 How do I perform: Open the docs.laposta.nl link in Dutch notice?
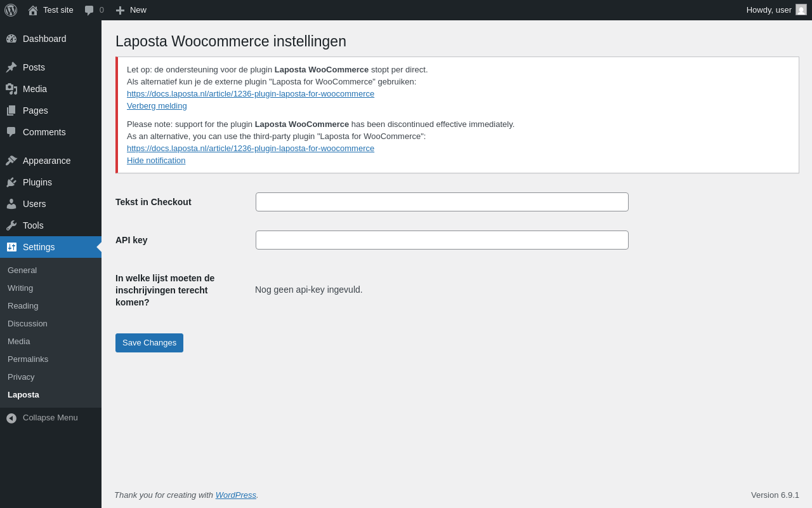[251, 94]
